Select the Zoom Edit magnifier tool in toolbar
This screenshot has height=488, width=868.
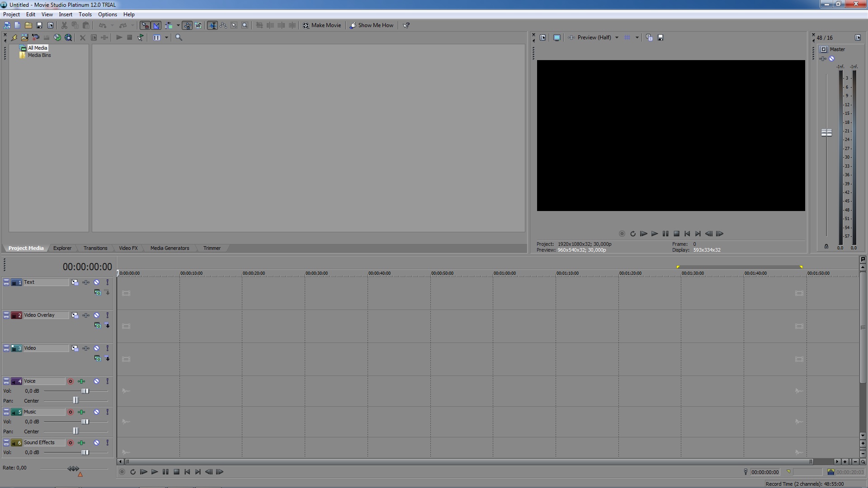(245, 25)
